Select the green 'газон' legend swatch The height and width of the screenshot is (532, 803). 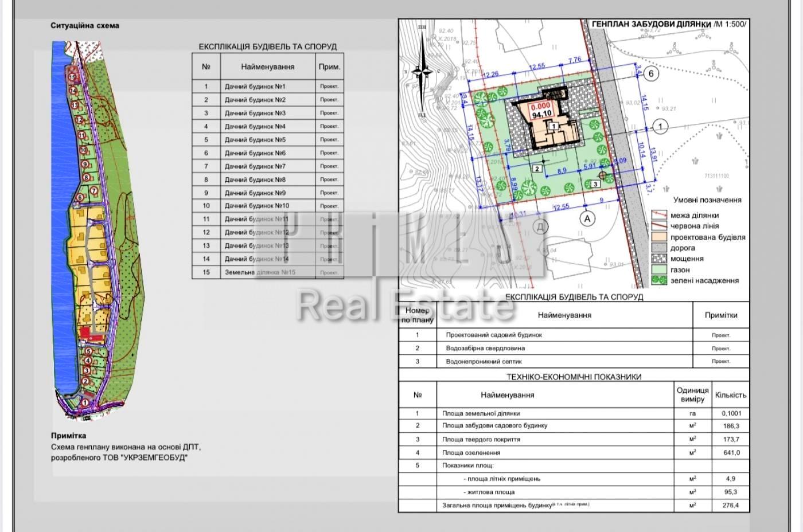coord(659,270)
